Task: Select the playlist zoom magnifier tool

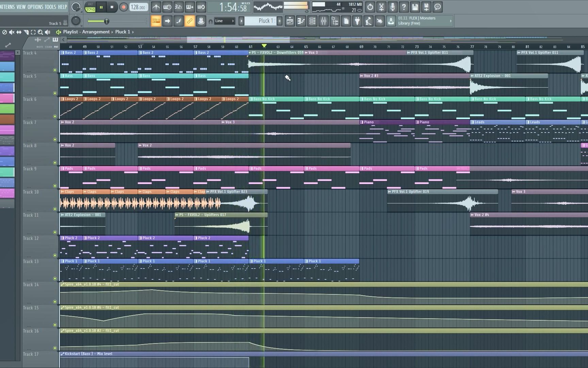Action: tap(40, 32)
